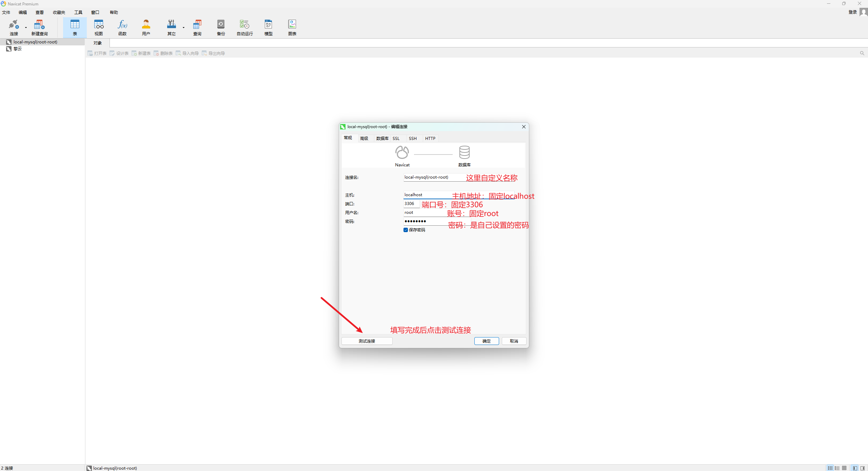
Task: Expand the dropdown arrow beside 其它
Action: [x=183, y=27]
